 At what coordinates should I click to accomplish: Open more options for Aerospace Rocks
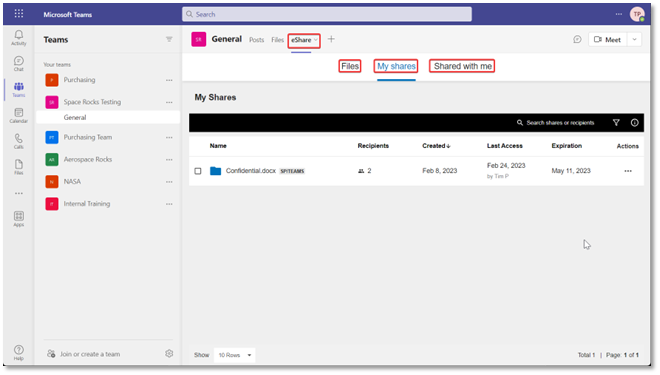pos(169,160)
